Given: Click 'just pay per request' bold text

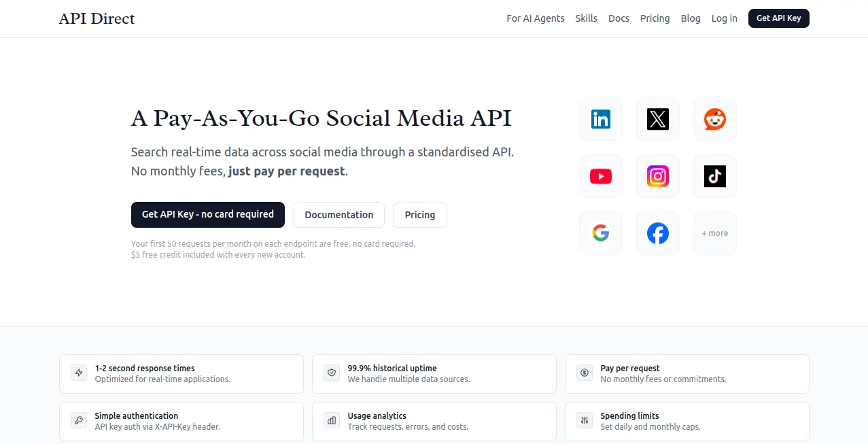Looking at the screenshot, I should click(x=287, y=171).
